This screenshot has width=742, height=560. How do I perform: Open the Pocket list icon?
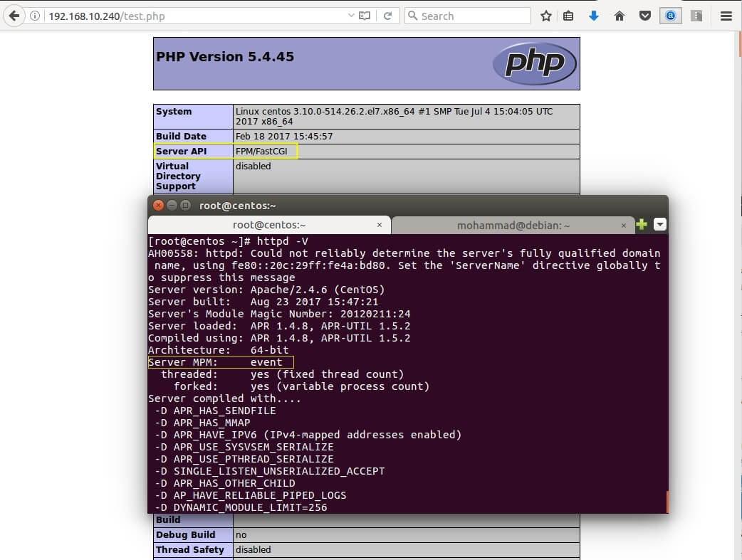click(x=644, y=16)
